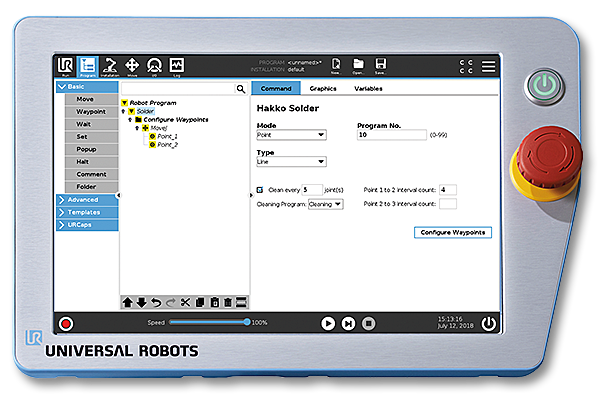Click the undo arrow icon
Image resolution: width=600 pixels, height=417 pixels.
click(x=156, y=303)
